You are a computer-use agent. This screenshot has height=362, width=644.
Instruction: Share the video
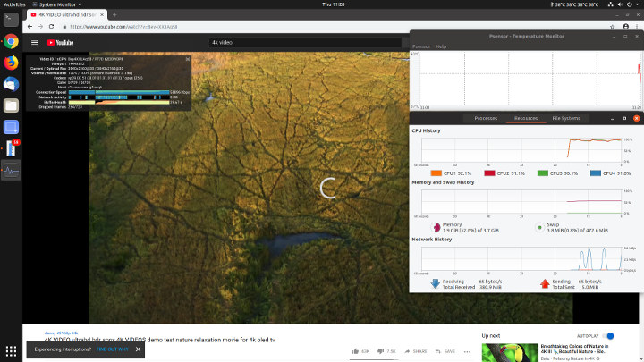[x=416, y=351]
